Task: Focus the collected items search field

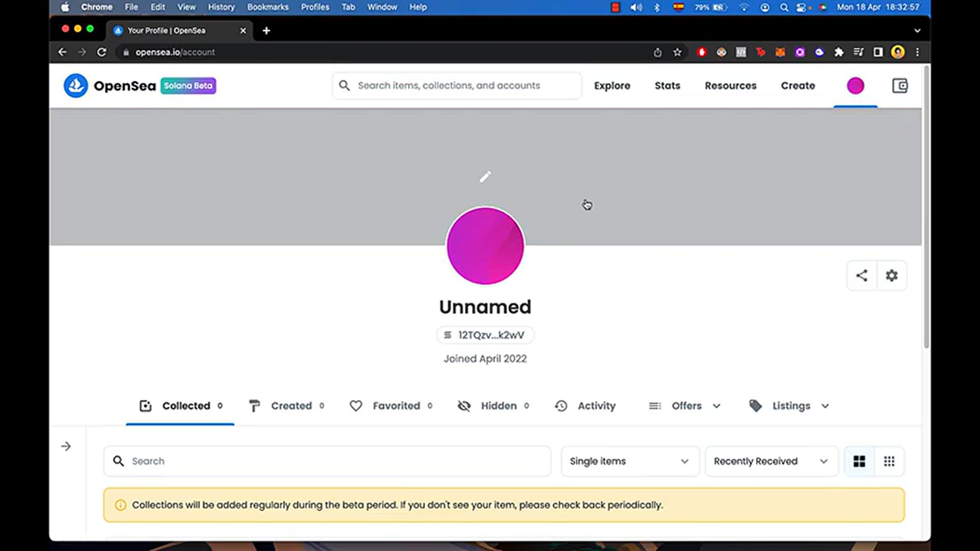Action: point(327,461)
